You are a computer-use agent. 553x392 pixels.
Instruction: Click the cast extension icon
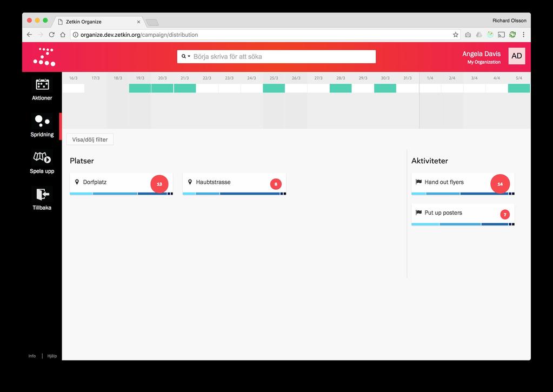pos(501,35)
